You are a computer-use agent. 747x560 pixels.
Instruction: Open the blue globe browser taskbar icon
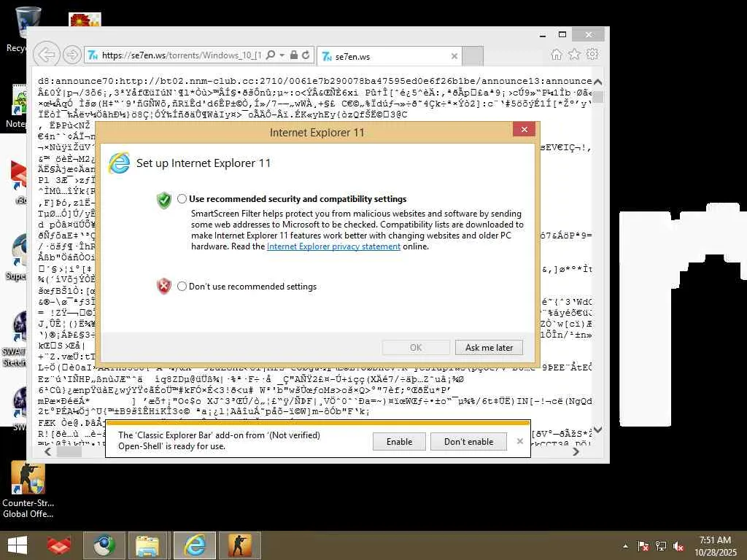[x=104, y=545]
